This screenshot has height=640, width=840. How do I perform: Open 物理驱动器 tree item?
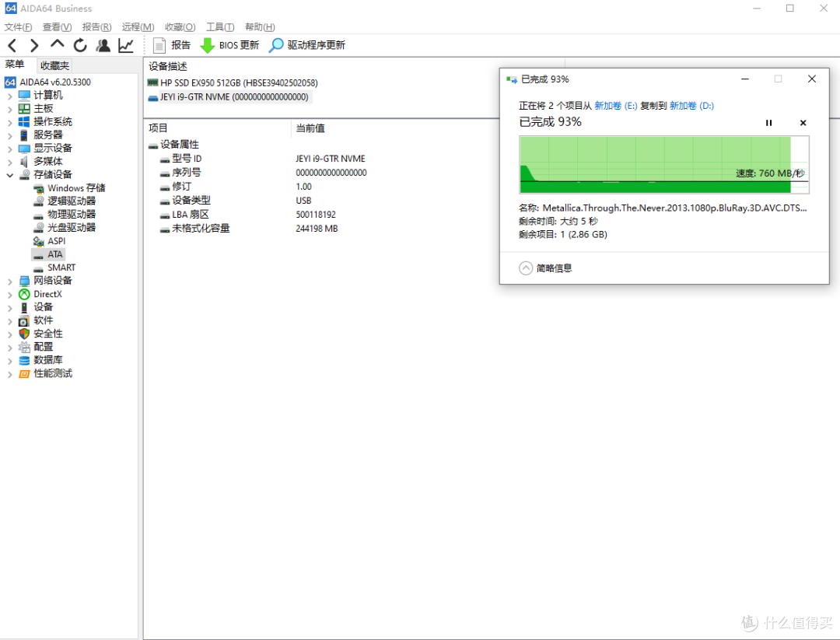65,214
